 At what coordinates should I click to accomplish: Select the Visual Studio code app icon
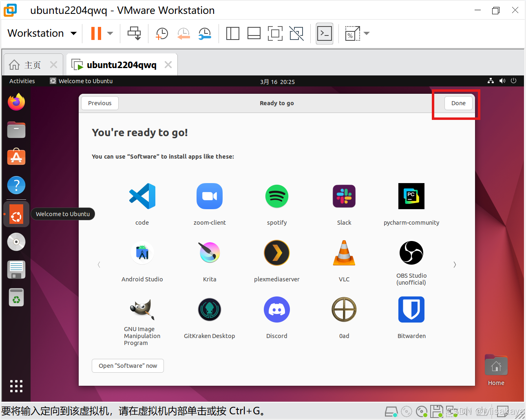pyautogui.click(x=142, y=196)
